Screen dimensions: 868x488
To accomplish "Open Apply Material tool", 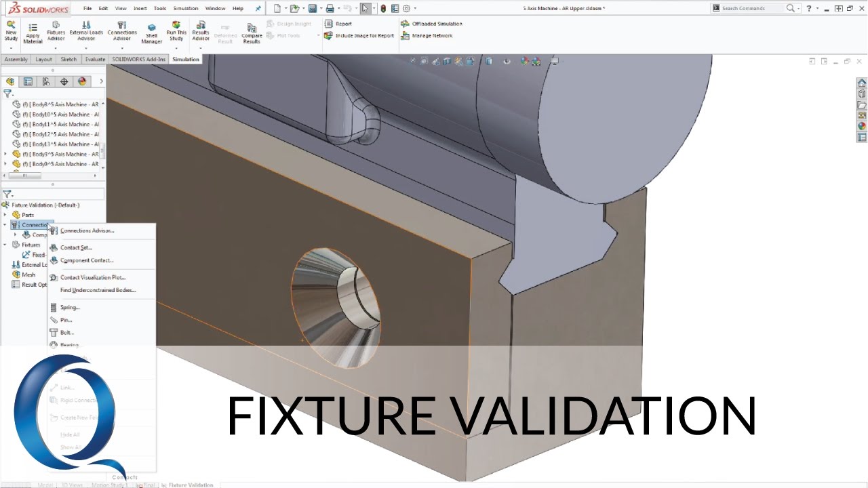I will tap(33, 34).
